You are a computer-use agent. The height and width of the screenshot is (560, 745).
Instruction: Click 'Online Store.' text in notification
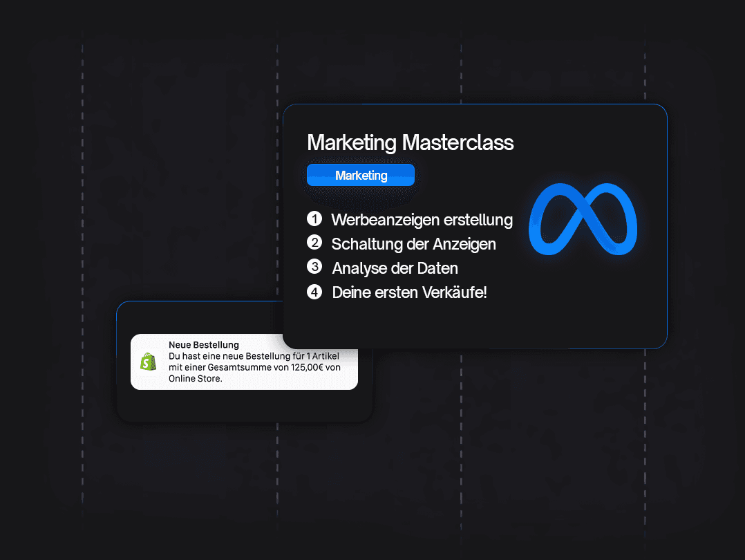196,378
